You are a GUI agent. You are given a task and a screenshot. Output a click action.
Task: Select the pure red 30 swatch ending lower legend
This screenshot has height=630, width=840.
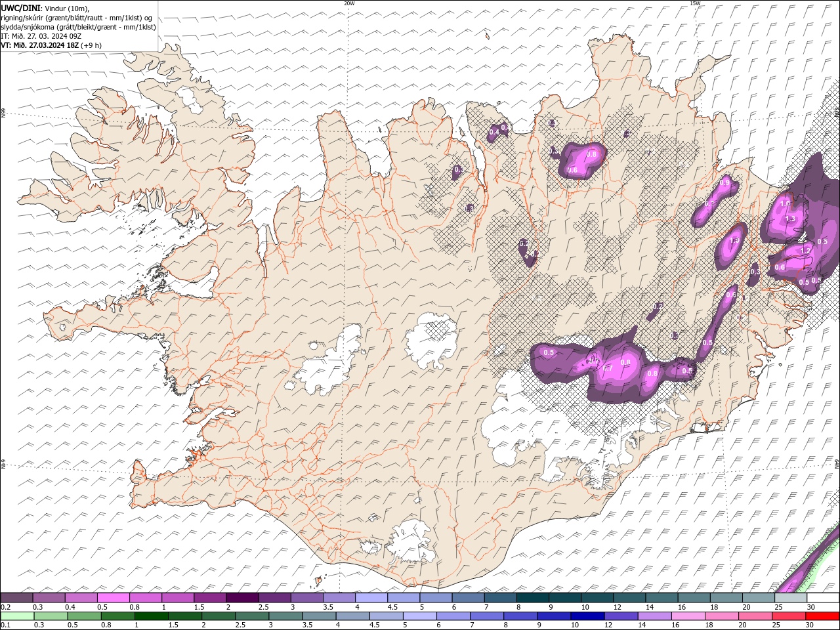823,616
